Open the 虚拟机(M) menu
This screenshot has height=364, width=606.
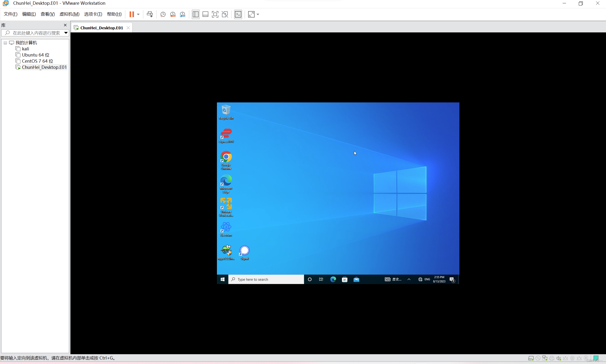69,14
